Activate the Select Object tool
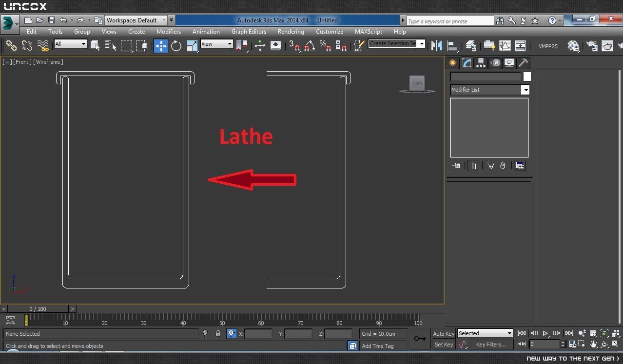This screenshot has height=364, width=623. coord(95,46)
